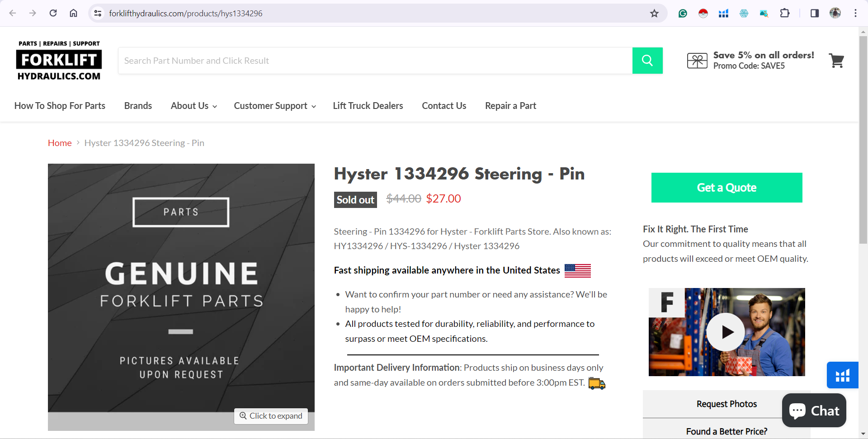
Task: Click the scrollbar up arrow
Action: 863,32
